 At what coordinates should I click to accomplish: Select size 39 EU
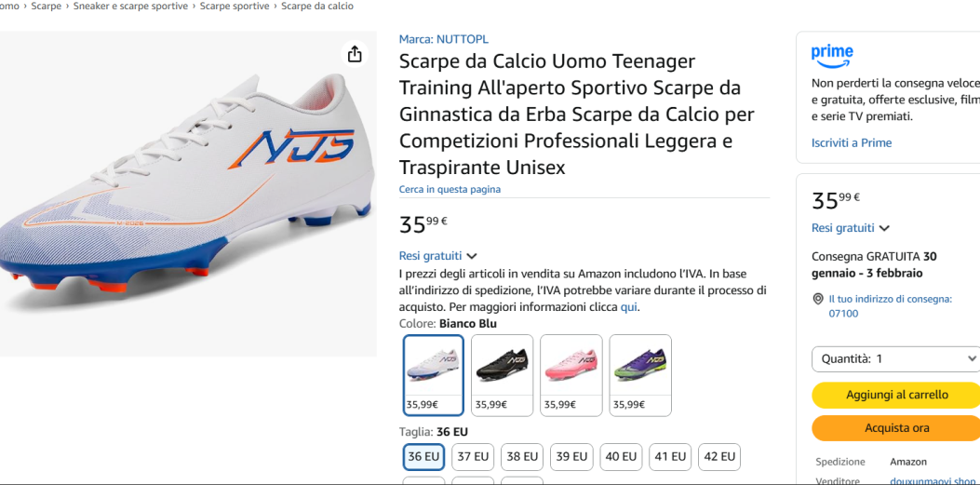(x=571, y=456)
